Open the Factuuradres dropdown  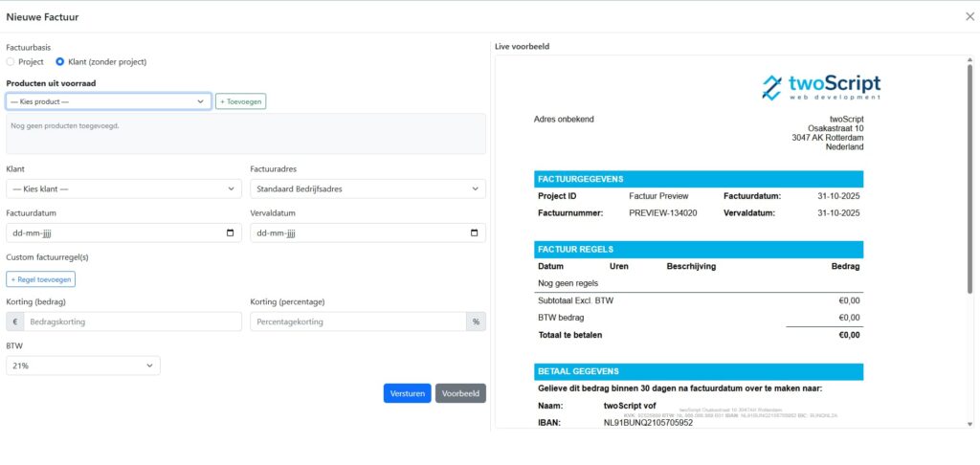(367, 188)
